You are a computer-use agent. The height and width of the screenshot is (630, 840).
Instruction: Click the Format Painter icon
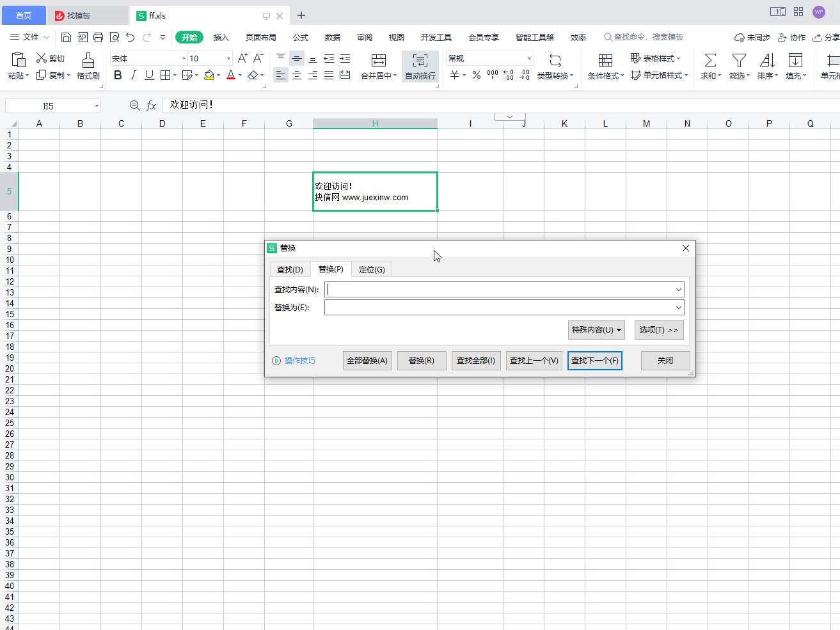[88, 61]
